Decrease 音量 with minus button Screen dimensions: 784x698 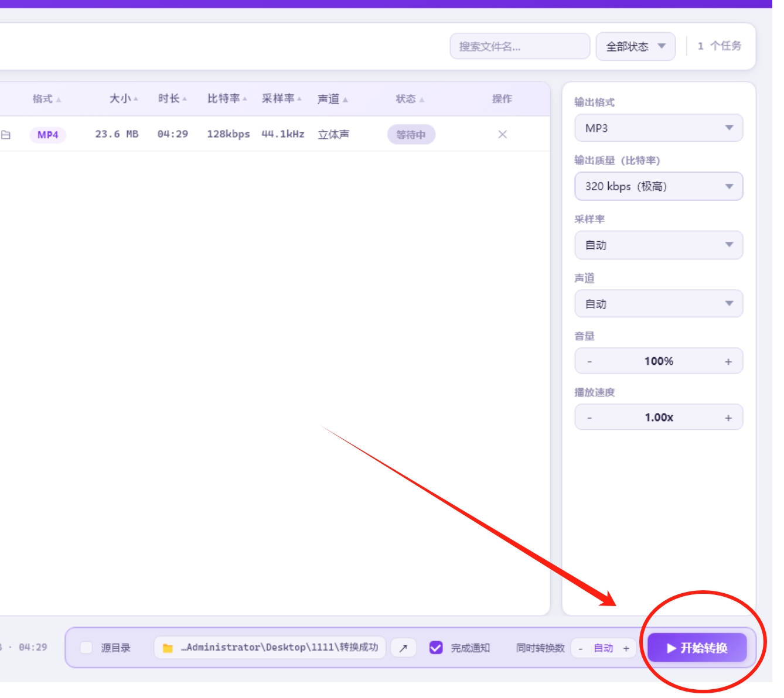(x=589, y=362)
